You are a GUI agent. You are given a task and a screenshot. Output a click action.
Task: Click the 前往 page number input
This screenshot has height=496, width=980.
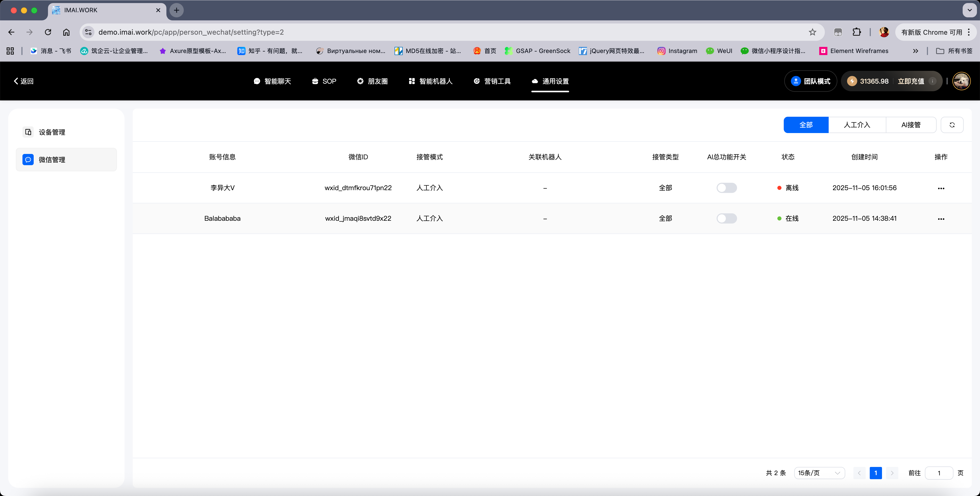939,473
